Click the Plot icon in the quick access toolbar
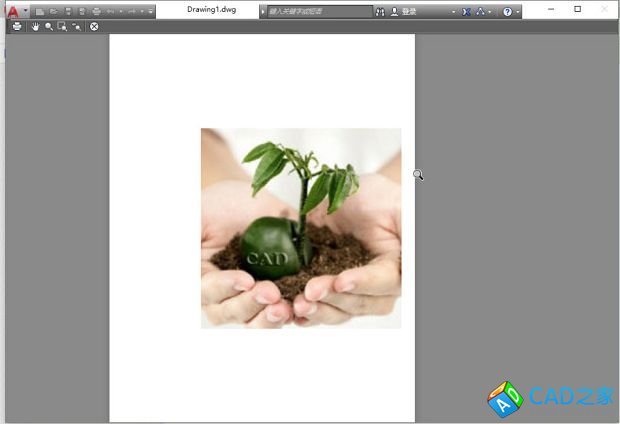Image resolution: width=620 pixels, height=424 pixels. point(96,11)
